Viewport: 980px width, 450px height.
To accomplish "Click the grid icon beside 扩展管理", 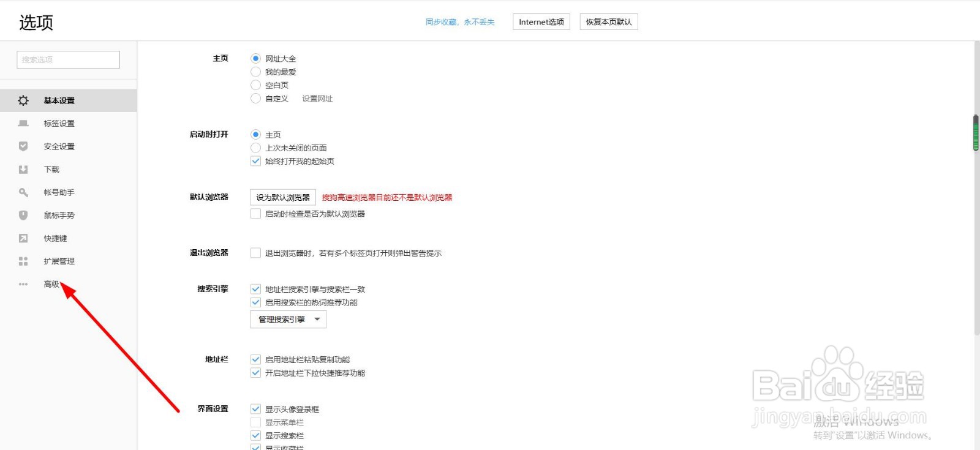I will (23, 261).
